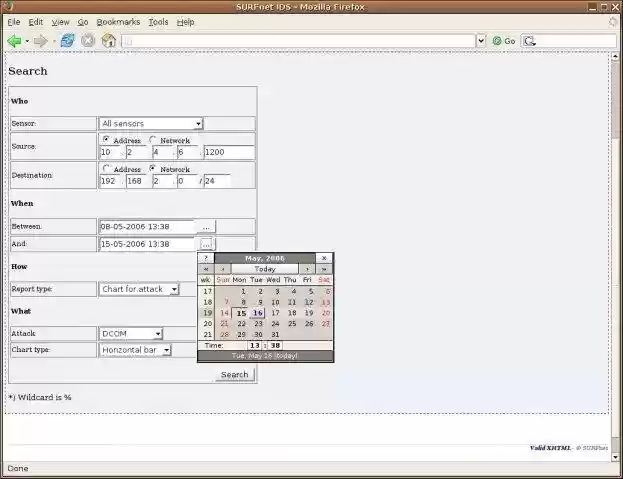The image size is (623, 479).
Task: Click the browser Back arrow
Action: (x=14, y=41)
